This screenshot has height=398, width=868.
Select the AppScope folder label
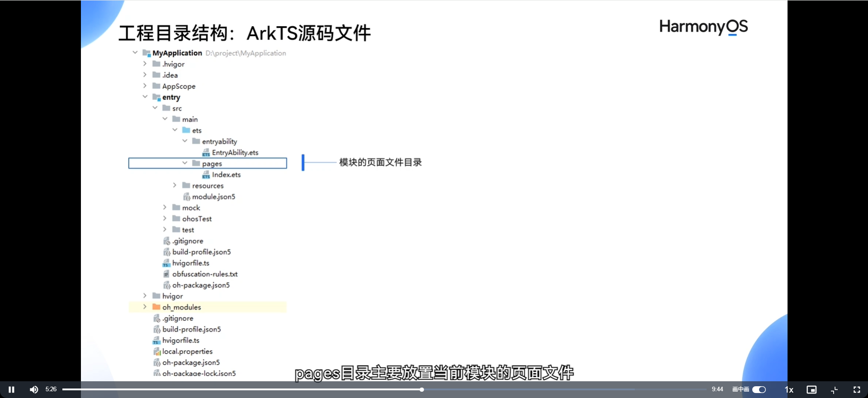click(179, 86)
